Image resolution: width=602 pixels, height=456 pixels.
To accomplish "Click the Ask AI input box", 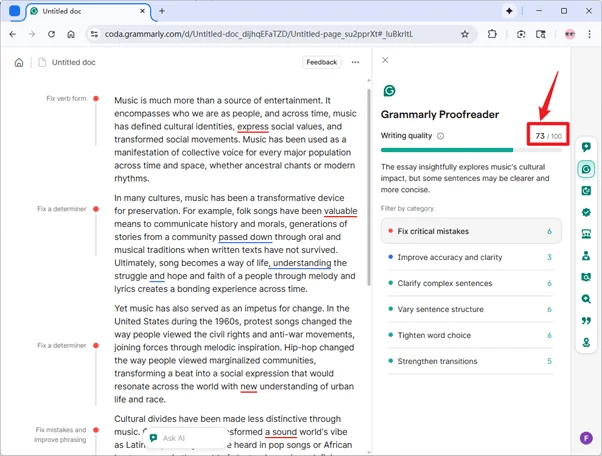I will point(184,438).
